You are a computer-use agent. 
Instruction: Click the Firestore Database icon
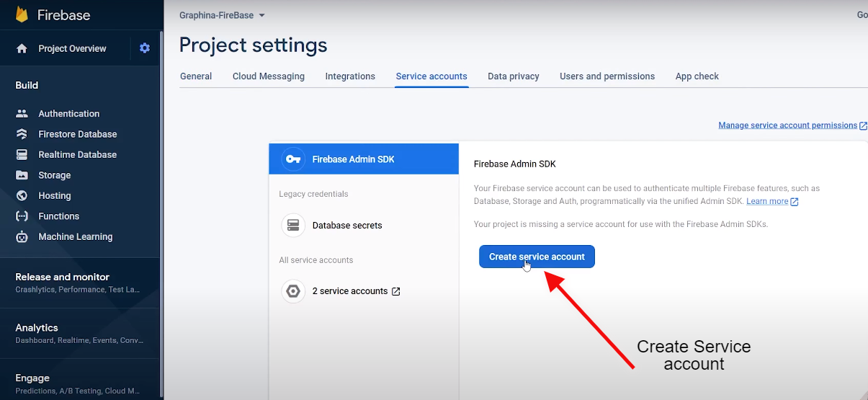click(22, 134)
